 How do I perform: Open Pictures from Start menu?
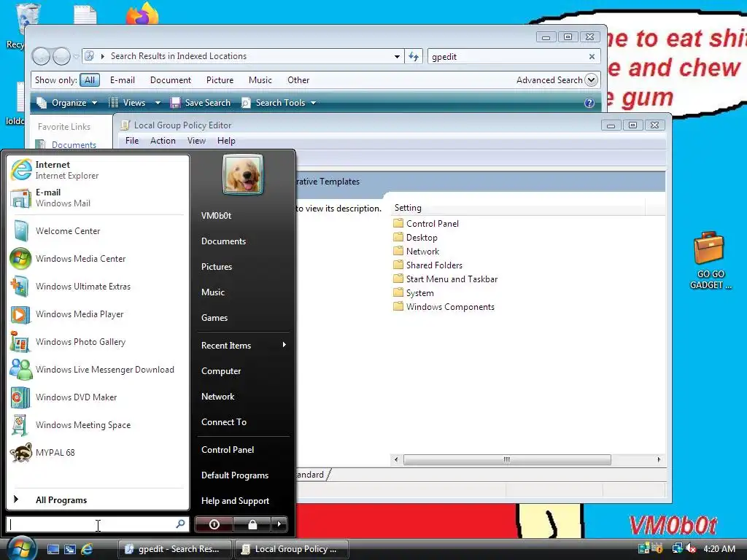click(217, 267)
